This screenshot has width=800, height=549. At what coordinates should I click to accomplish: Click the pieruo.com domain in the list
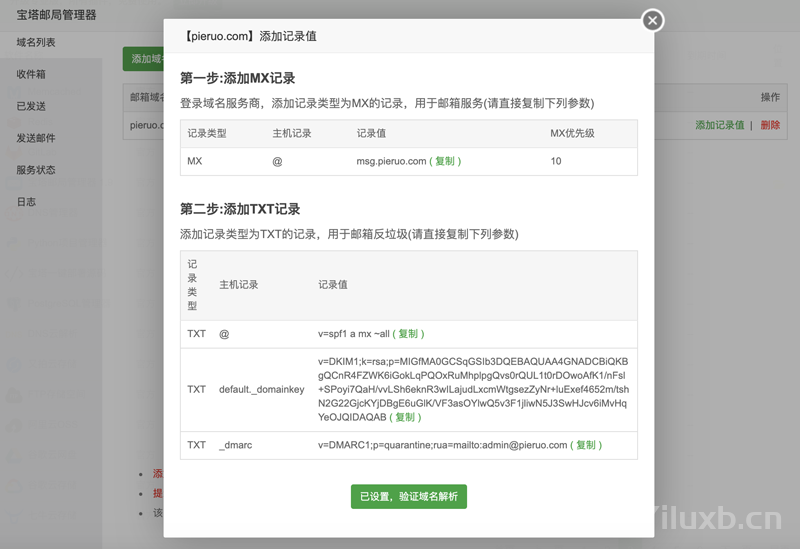tap(146, 125)
